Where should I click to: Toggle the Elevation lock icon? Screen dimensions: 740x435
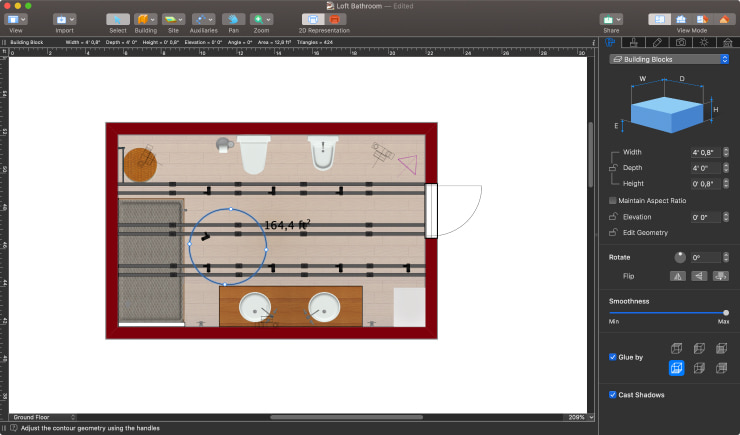tap(613, 217)
